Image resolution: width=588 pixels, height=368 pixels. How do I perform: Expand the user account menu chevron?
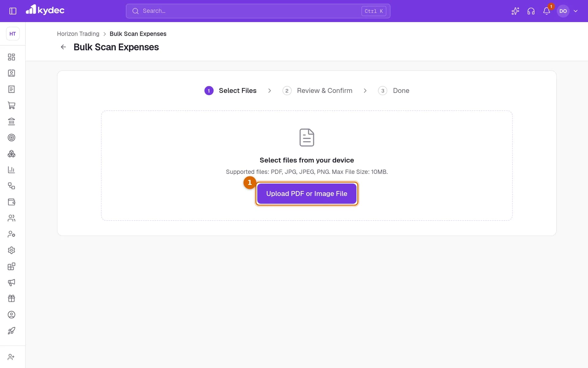click(575, 11)
